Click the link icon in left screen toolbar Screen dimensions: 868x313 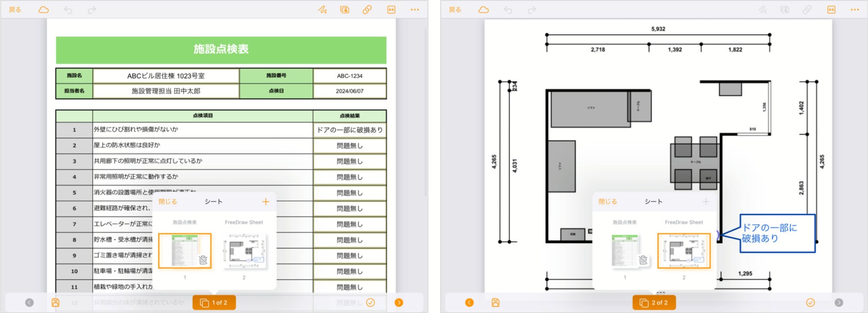tap(367, 10)
